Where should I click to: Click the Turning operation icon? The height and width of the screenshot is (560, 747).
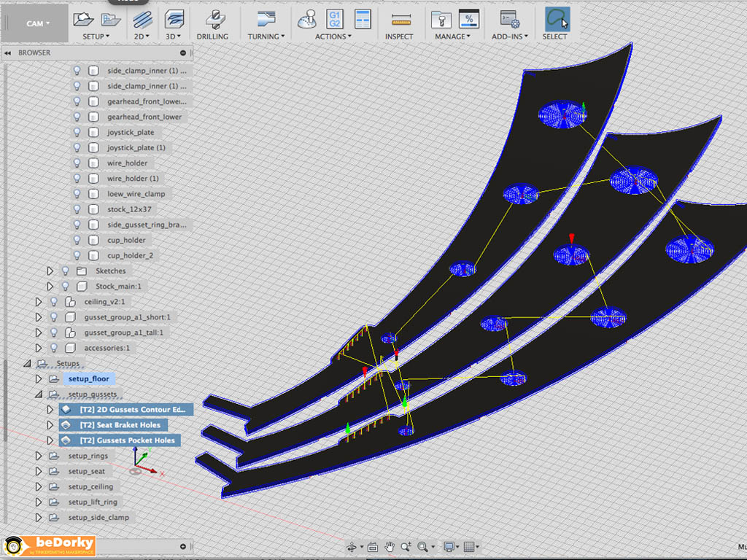click(266, 19)
